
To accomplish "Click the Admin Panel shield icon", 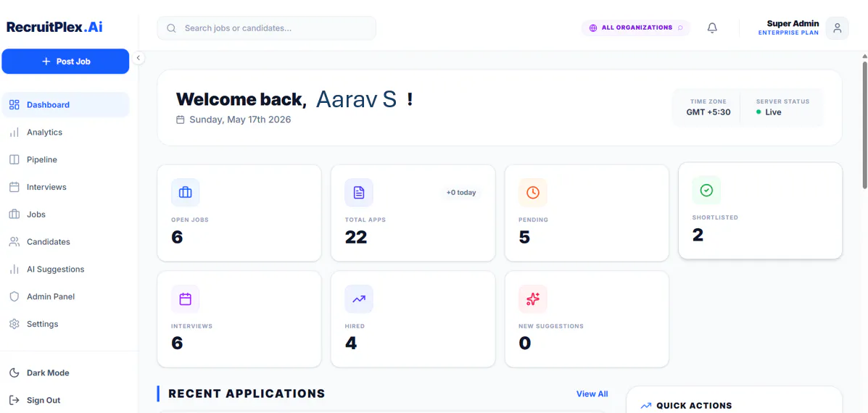I will click(x=15, y=296).
